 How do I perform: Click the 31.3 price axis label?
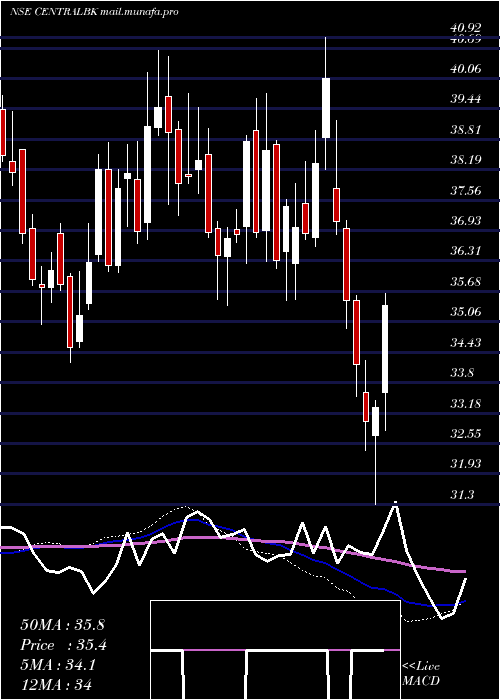463,495
